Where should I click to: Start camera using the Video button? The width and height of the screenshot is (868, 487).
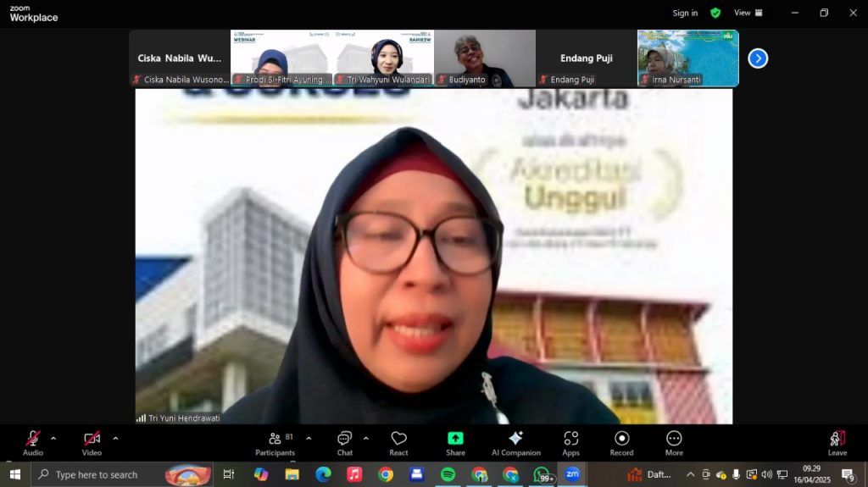pyautogui.click(x=92, y=443)
